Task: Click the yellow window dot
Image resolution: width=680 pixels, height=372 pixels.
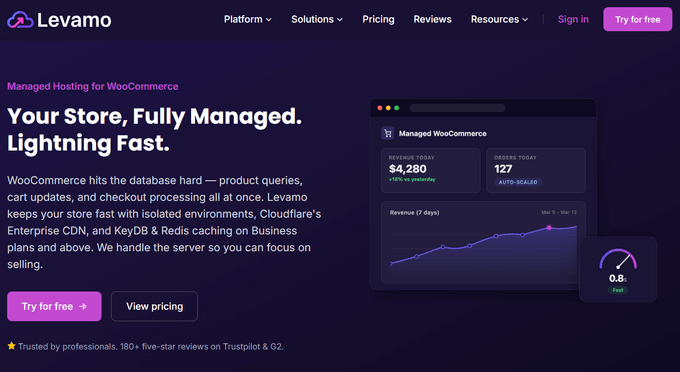Action: tap(388, 108)
